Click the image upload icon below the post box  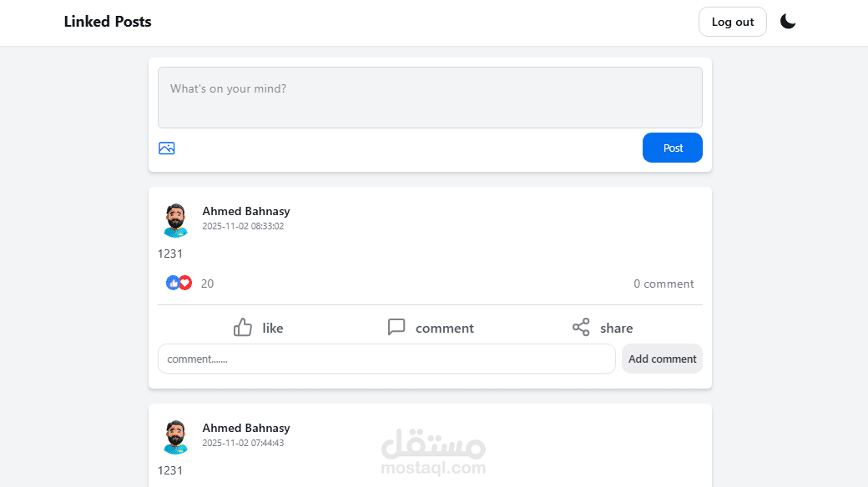coord(166,148)
